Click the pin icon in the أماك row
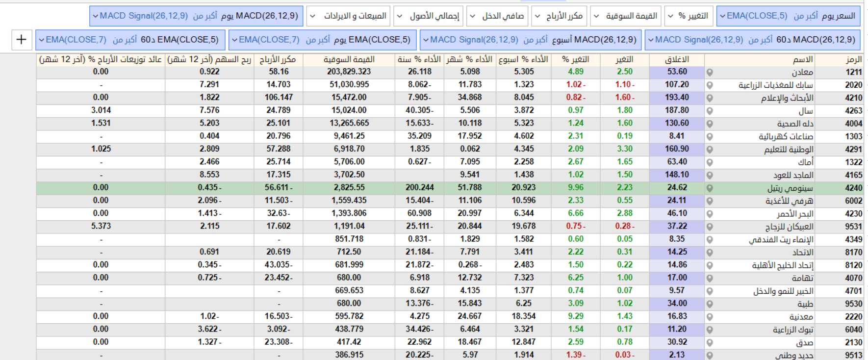This screenshot has height=360, width=868. pyautogui.click(x=710, y=162)
